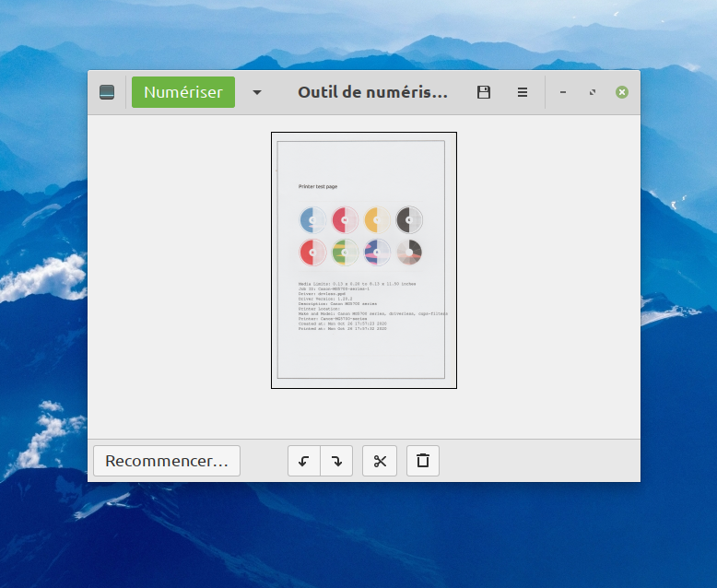717x588 pixels.
Task: Maximize the scanner window
Action: tap(593, 92)
